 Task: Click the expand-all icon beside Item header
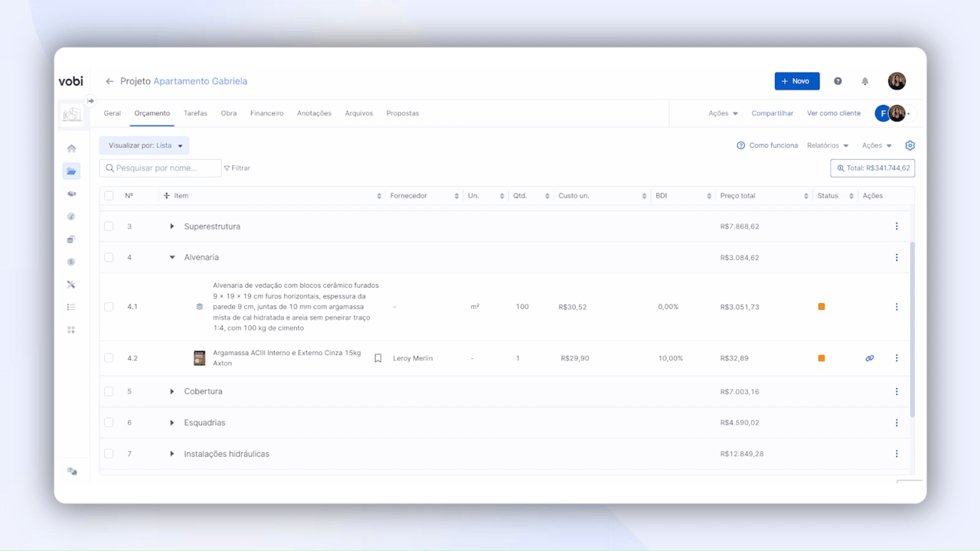(x=167, y=196)
